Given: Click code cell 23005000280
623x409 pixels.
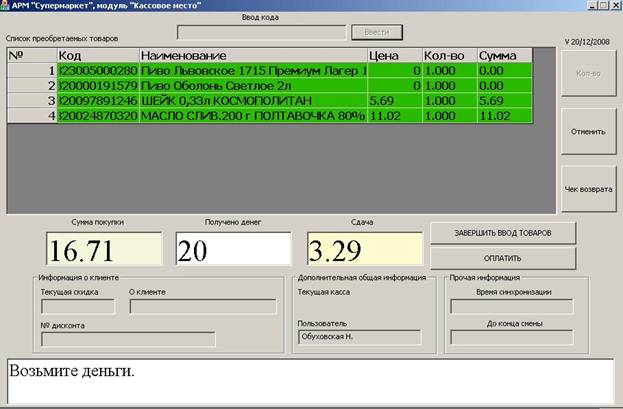Looking at the screenshot, I should tap(99, 71).
